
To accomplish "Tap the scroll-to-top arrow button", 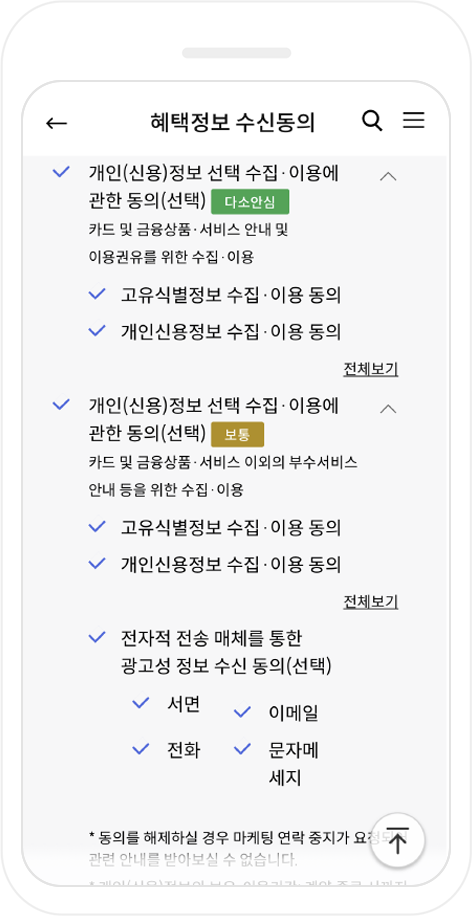I will pos(397,840).
